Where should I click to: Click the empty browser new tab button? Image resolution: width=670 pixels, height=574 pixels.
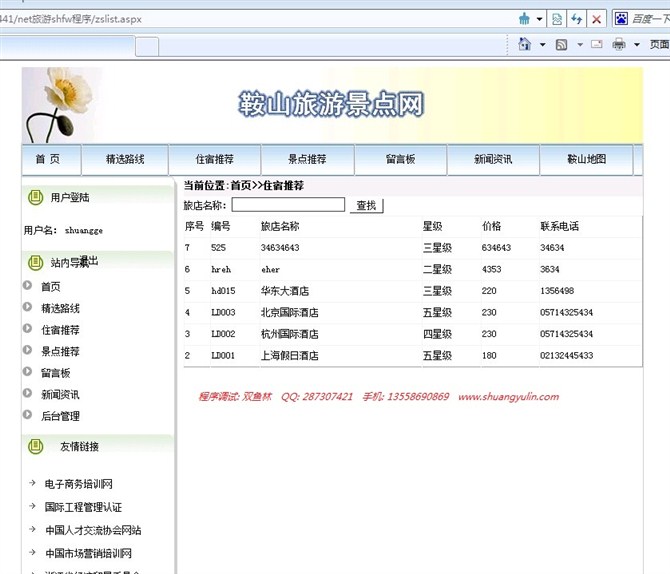pyautogui.click(x=146, y=46)
